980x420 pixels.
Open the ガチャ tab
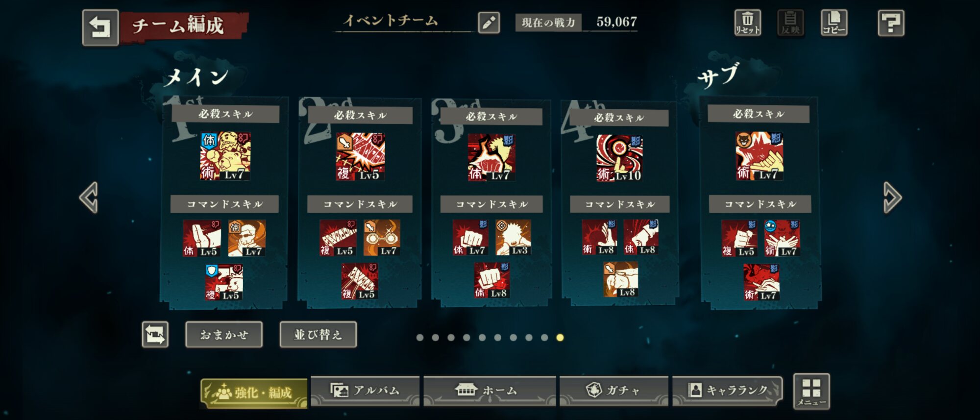click(x=614, y=391)
